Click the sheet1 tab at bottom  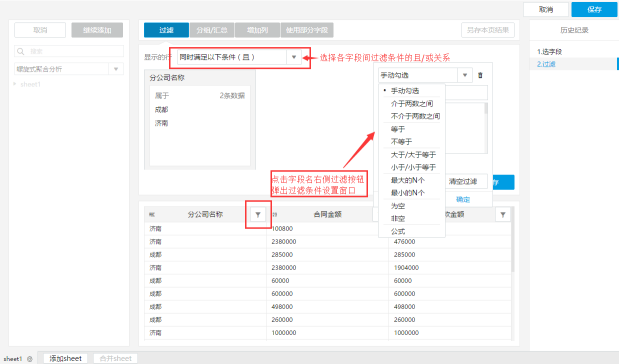pyautogui.click(x=13, y=359)
